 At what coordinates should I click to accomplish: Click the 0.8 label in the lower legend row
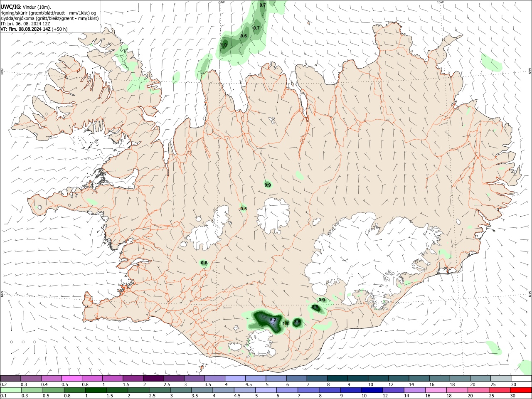[x=67, y=396]
